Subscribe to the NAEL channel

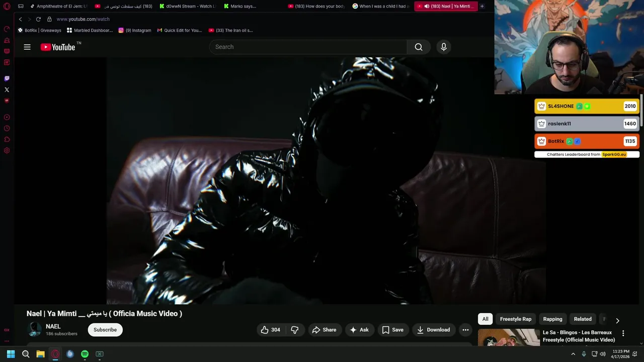pyautogui.click(x=105, y=330)
